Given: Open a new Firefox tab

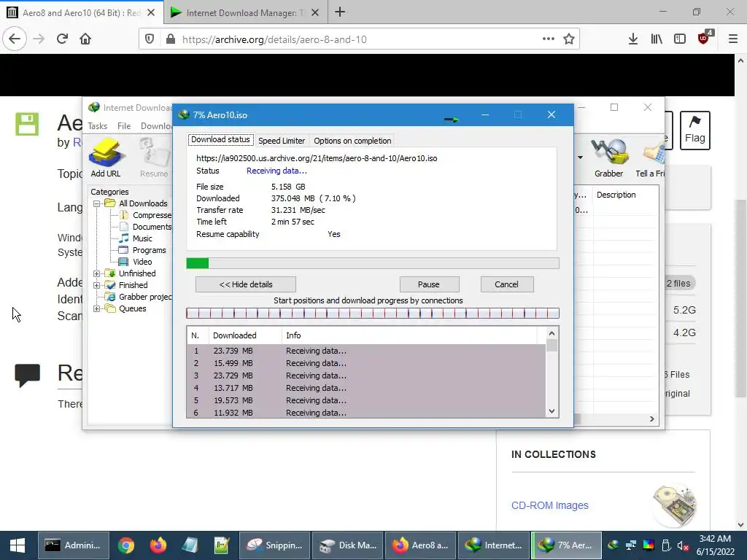Looking at the screenshot, I should (340, 12).
